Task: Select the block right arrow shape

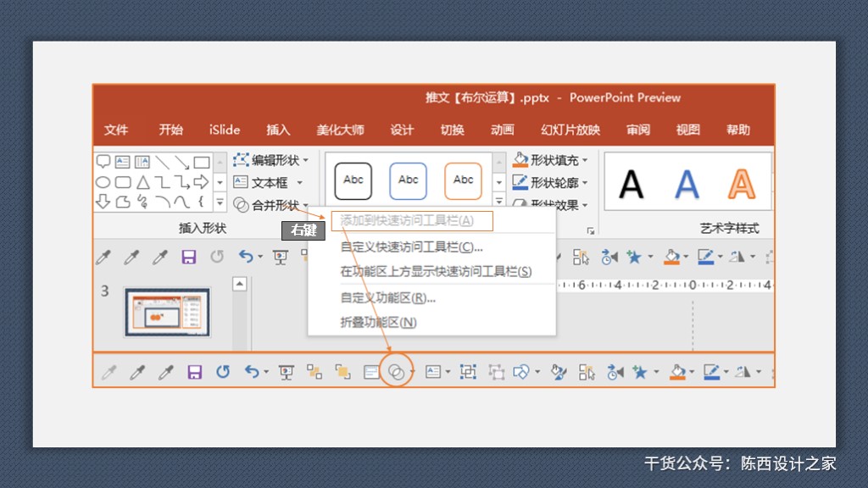Action: 202,181
